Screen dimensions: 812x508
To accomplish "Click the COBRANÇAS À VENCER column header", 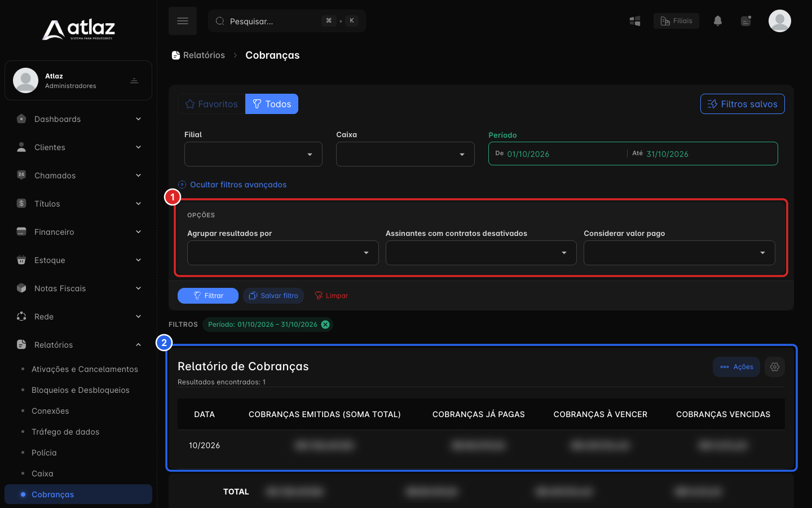I will (x=601, y=414).
